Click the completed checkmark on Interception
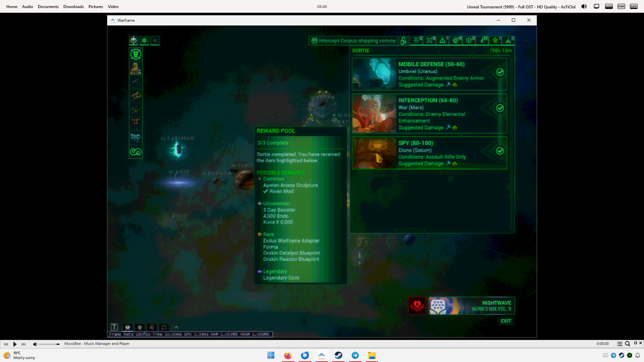644x362 pixels. point(500,108)
